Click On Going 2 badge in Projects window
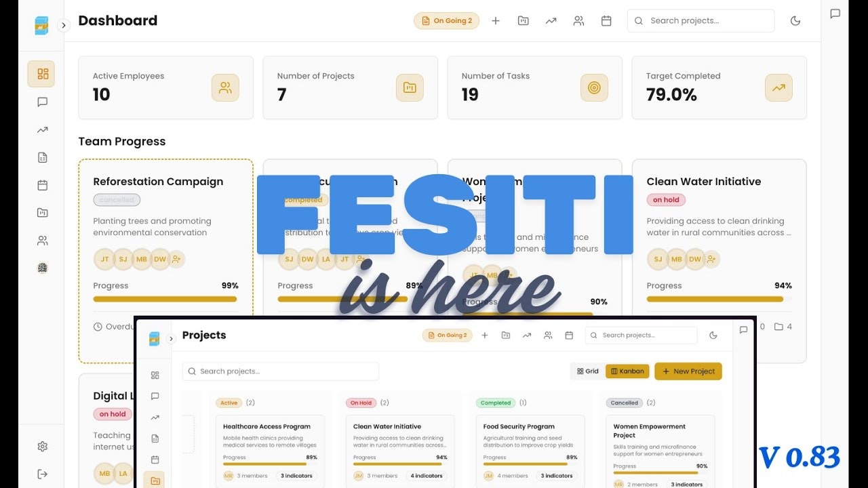 pyautogui.click(x=448, y=335)
